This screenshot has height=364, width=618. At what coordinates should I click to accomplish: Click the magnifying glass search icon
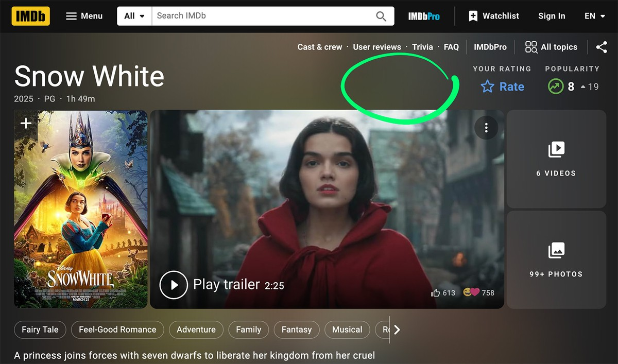[x=381, y=16]
